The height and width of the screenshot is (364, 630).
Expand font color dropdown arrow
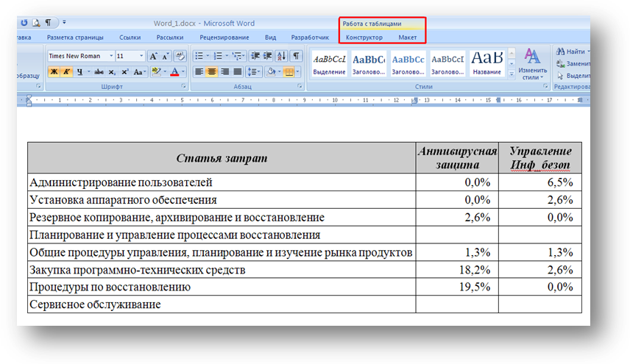(183, 72)
